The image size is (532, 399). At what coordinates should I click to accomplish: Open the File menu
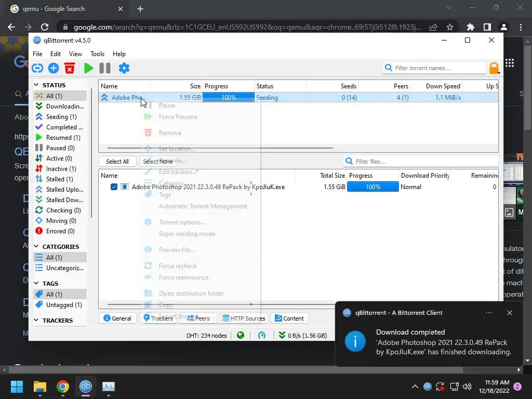(37, 54)
